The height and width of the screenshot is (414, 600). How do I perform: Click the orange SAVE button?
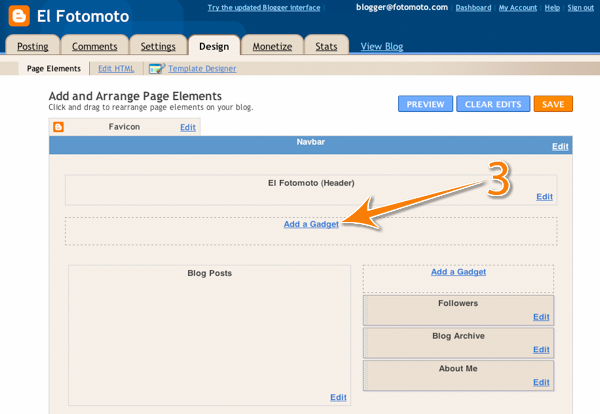coord(553,104)
